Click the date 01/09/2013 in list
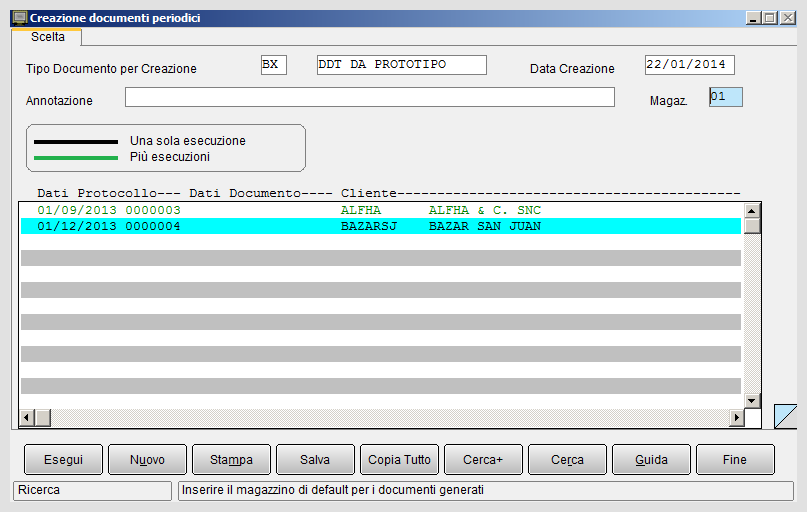Viewport: 807px width, 512px height. pos(77,210)
